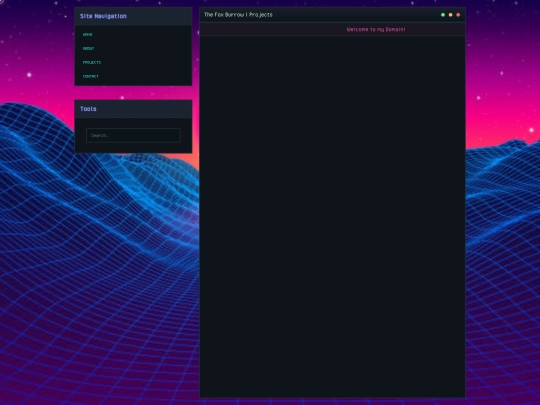Click the 'Welcome to my Domain!' banner text

pos(376,30)
